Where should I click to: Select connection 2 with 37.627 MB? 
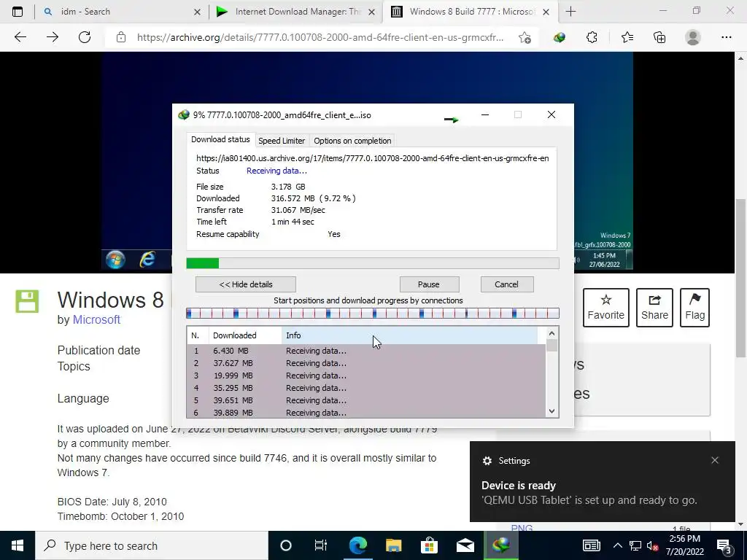click(366, 363)
